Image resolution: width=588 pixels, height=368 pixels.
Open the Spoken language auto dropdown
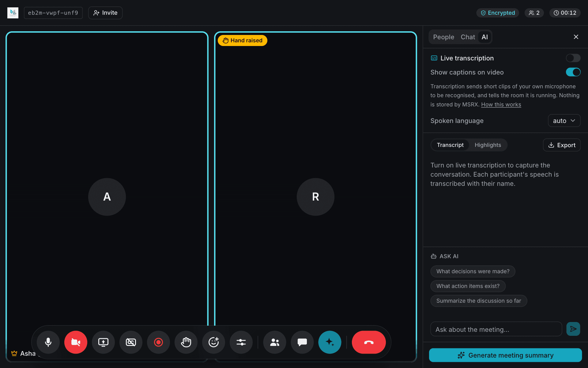pyautogui.click(x=564, y=121)
